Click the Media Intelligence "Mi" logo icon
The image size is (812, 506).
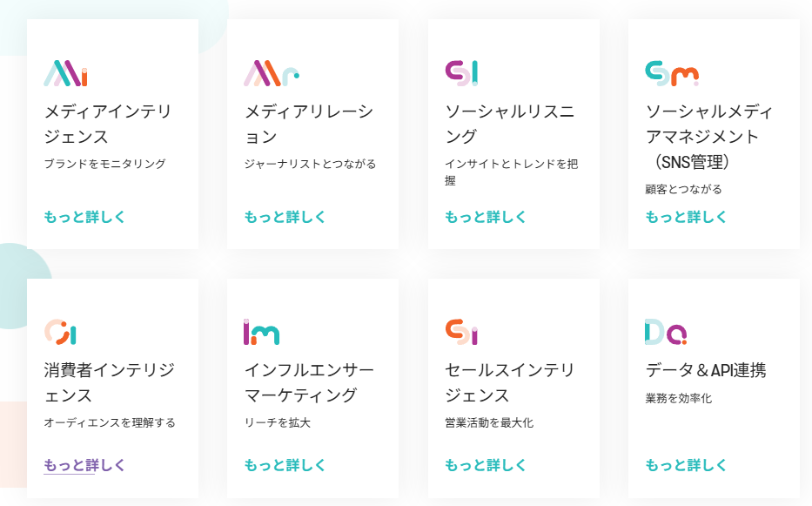[x=65, y=73]
